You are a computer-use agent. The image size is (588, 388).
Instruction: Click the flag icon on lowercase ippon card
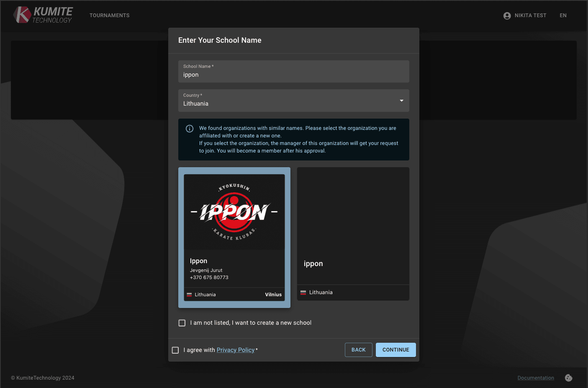click(303, 292)
